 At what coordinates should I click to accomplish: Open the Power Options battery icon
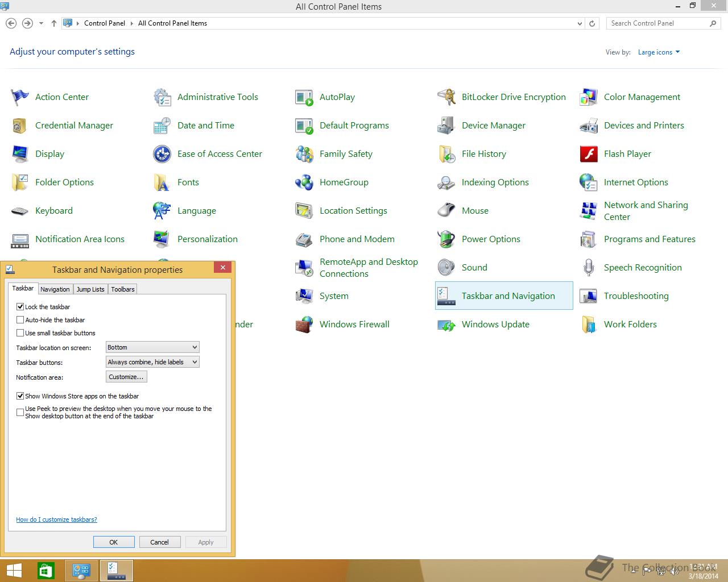pos(446,239)
